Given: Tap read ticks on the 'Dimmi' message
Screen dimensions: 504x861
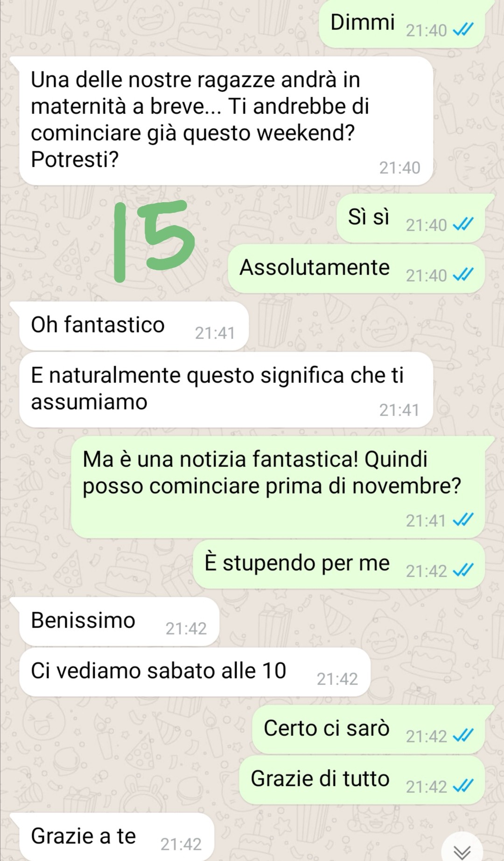Looking at the screenshot, I should [x=464, y=30].
